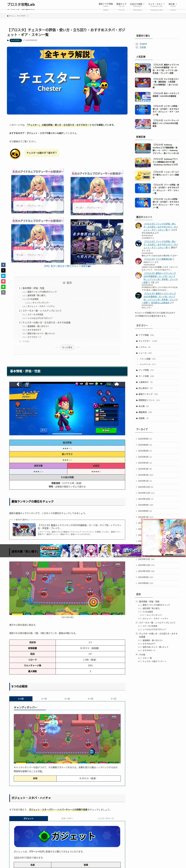Open the エドガーの評価 popular article

click(x=157, y=110)
